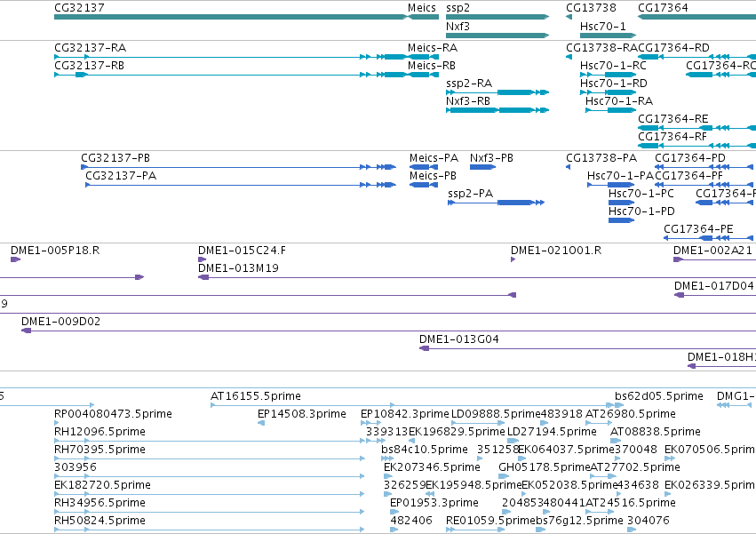Image resolution: width=756 pixels, height=534 pixels.
Task: Click EST EP10842.3prime
Action: pos(370,423)
